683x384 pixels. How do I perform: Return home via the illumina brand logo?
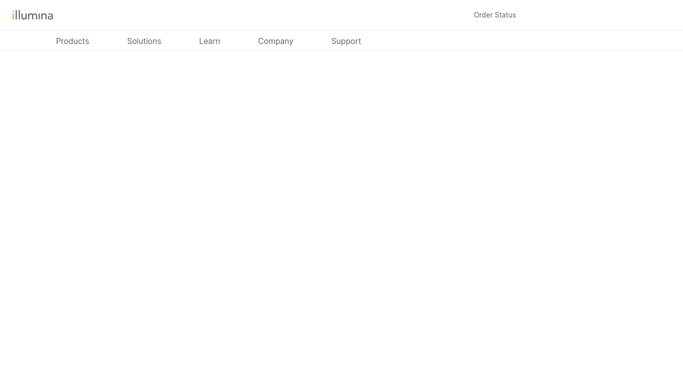click(33, 15)
